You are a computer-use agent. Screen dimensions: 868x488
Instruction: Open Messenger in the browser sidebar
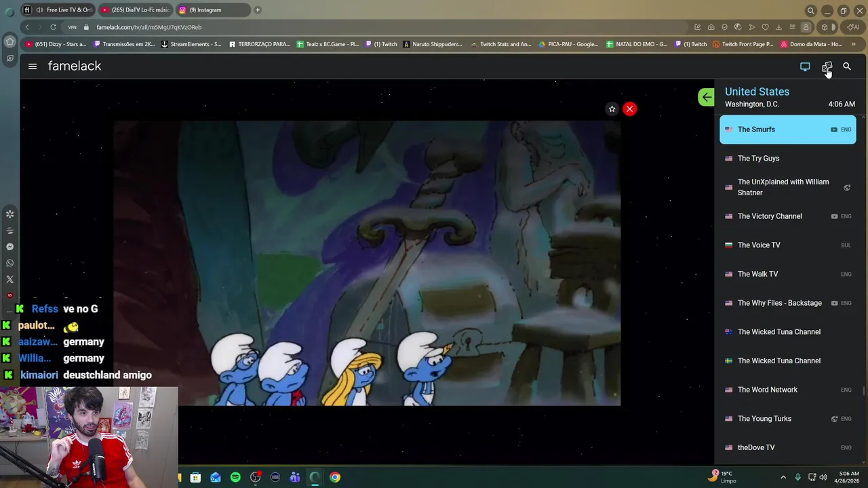pyautogui.click(x=9, y=247)
